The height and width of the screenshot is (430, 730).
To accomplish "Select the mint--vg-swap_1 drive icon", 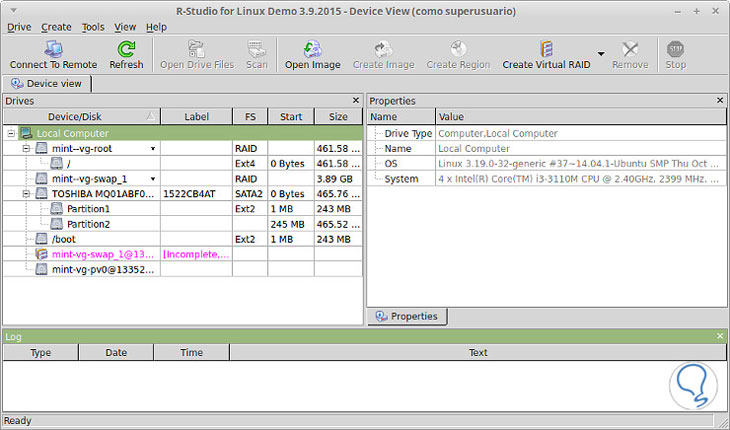I will tap(41, 179).
